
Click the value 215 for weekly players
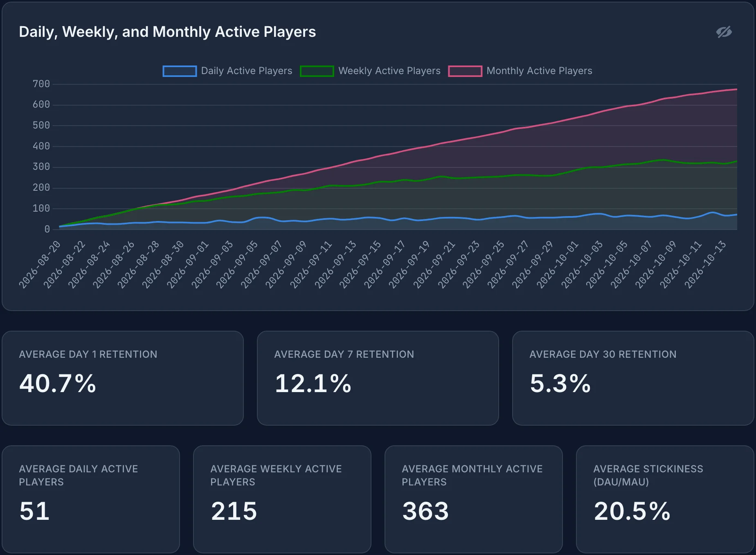234,511
